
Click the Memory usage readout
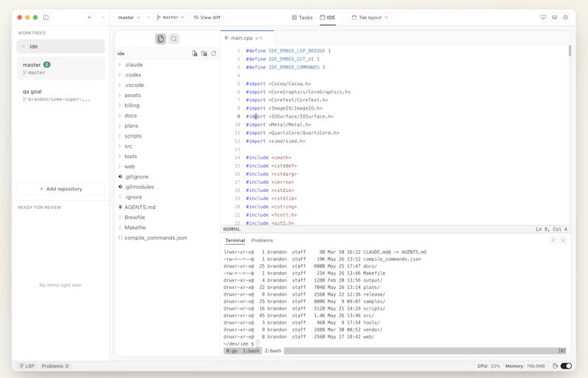[525, 366]
